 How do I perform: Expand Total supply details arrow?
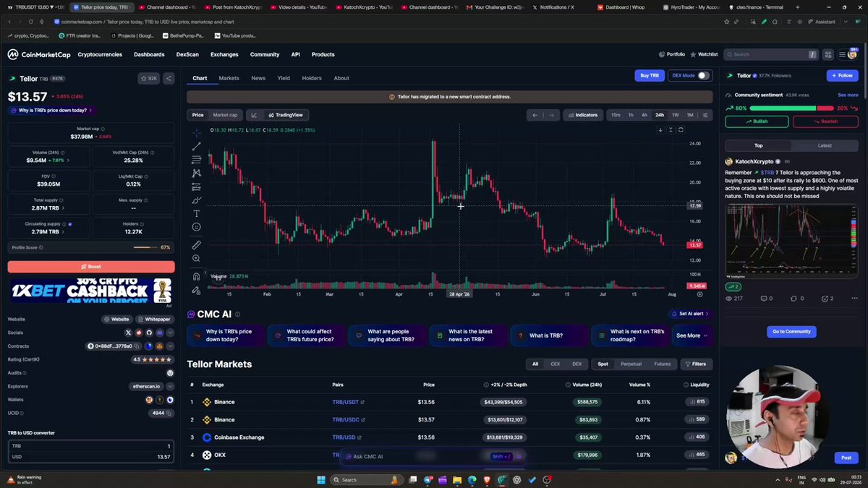click(x=63, y=207)
